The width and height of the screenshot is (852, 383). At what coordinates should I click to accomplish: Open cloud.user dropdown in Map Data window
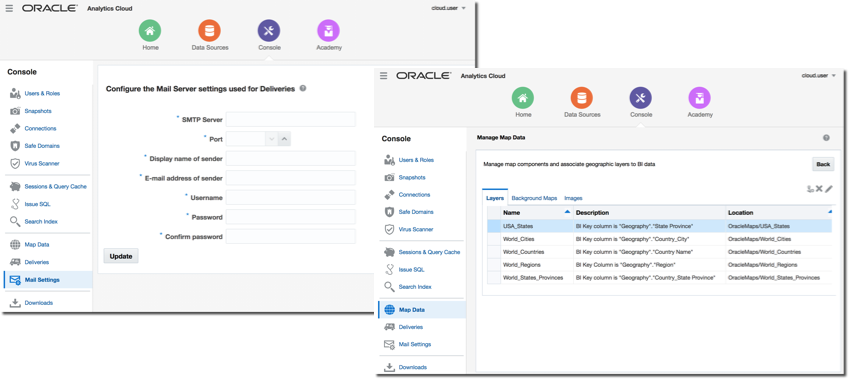point(819,76)
